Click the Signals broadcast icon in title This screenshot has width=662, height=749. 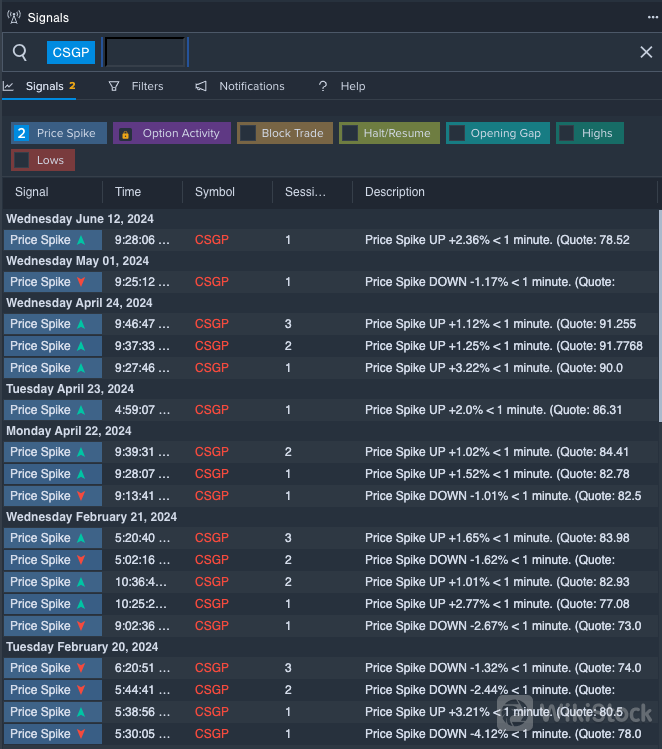click(x=13, y=17)
